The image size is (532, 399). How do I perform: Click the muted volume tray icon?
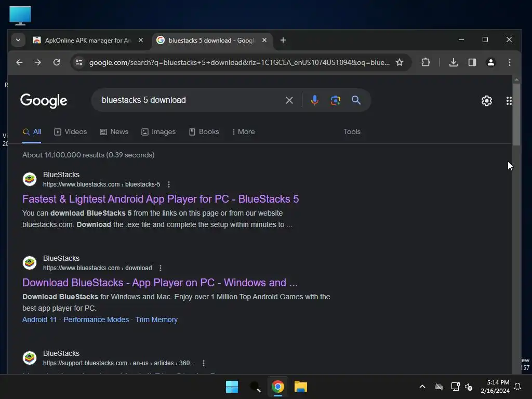point(469,387)
